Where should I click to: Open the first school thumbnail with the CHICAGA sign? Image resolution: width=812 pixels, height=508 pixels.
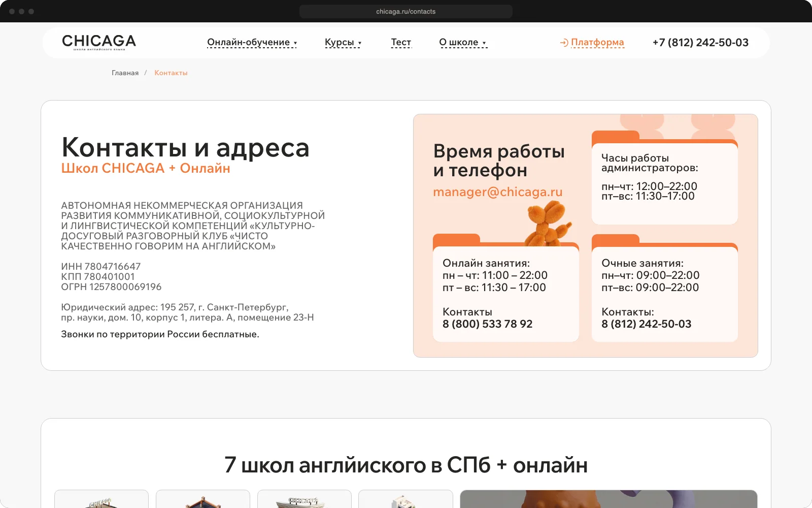click(x=101, y=499)
